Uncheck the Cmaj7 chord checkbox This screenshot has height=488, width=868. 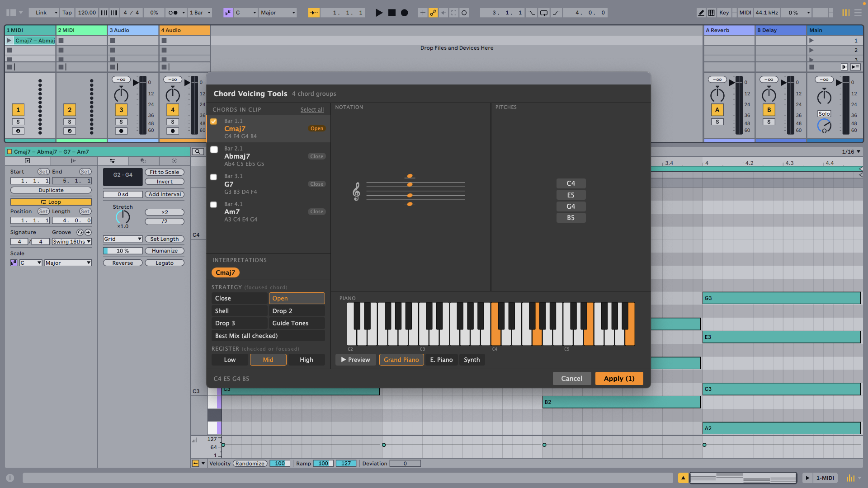click(x=214, y=122)
